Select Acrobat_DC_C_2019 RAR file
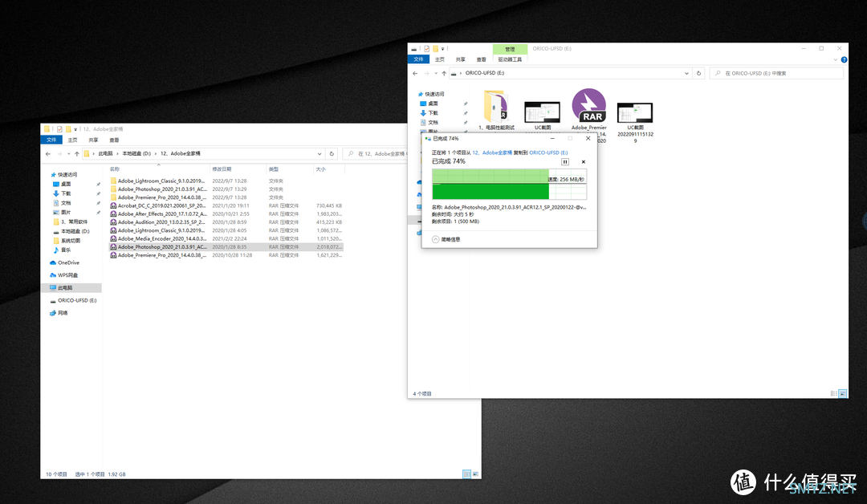867x504 pixels. (226, 205)
